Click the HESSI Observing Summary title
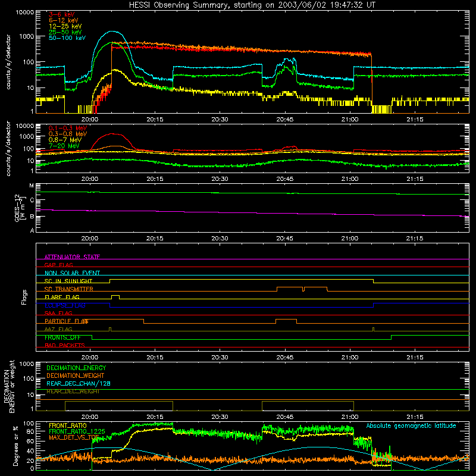The width and height of the screenshot is (476, 476). 252,5
